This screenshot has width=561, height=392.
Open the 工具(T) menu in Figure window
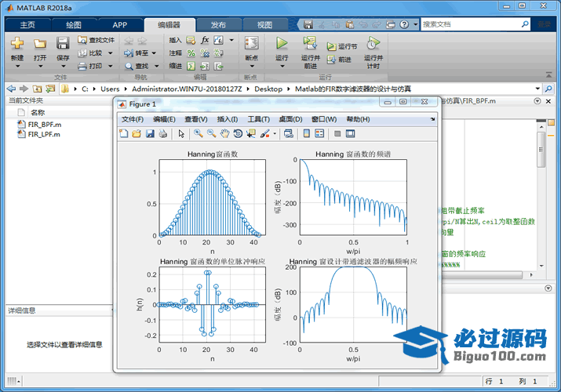click(x=258, y=119)
